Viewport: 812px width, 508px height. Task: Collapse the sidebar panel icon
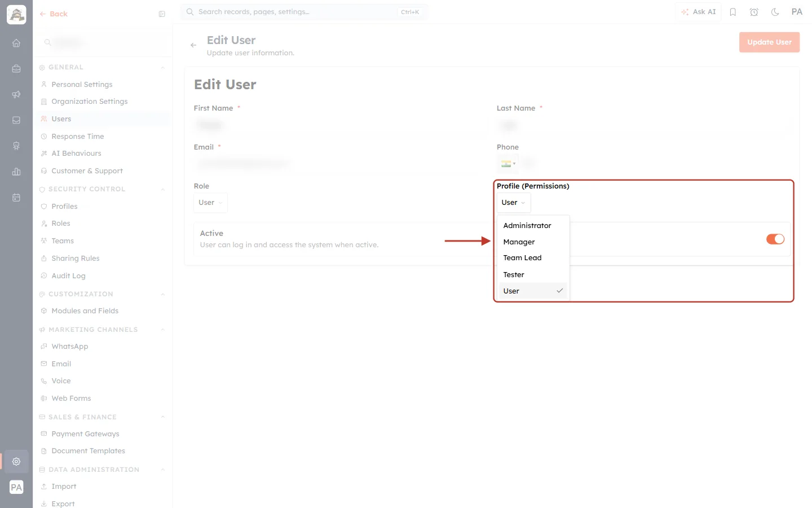point(162,14)
